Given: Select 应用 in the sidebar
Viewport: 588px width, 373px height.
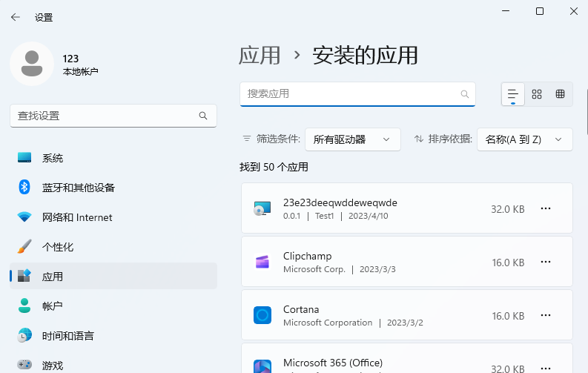Looking at the screenshot, I should point(113,276).
